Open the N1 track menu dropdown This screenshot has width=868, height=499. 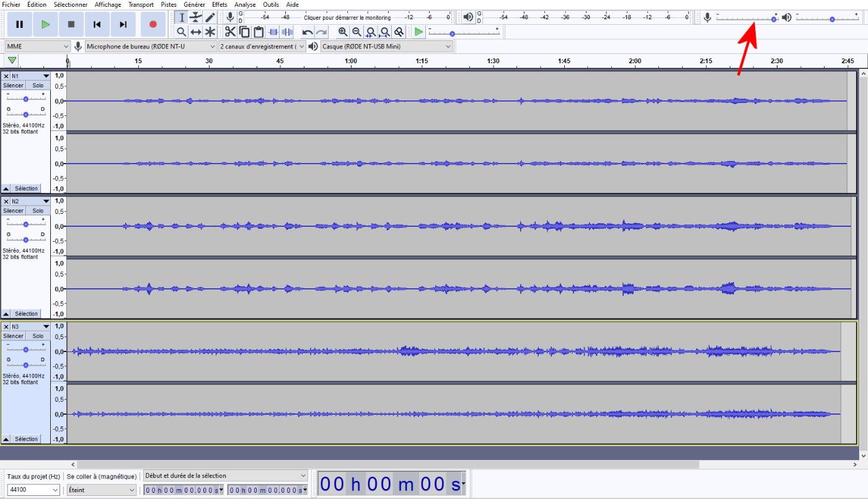tap(30, 76)
